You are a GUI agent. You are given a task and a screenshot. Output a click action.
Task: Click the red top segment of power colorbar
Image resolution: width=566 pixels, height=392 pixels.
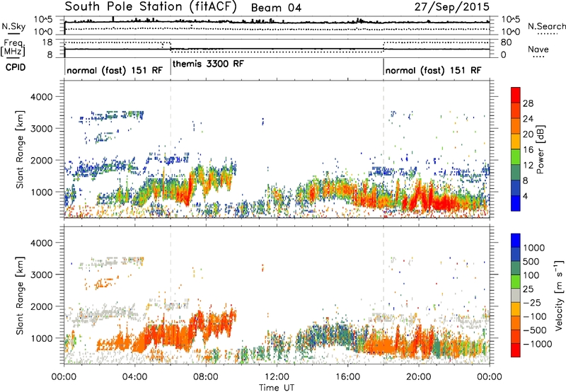(516, 95)
